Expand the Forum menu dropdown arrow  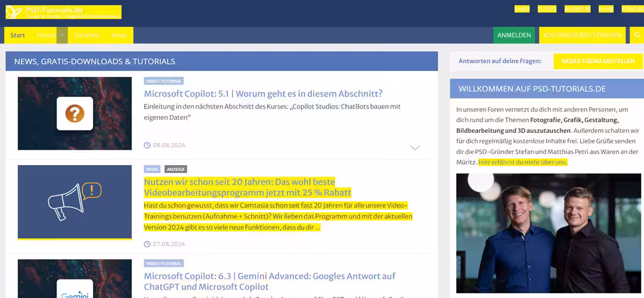coord(62,35)
